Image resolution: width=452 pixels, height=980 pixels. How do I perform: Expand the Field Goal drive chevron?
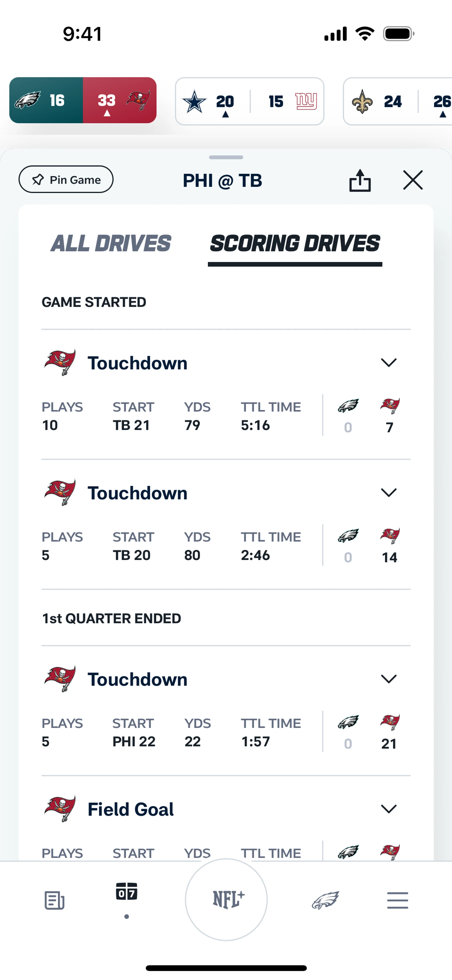pos(388,809)
